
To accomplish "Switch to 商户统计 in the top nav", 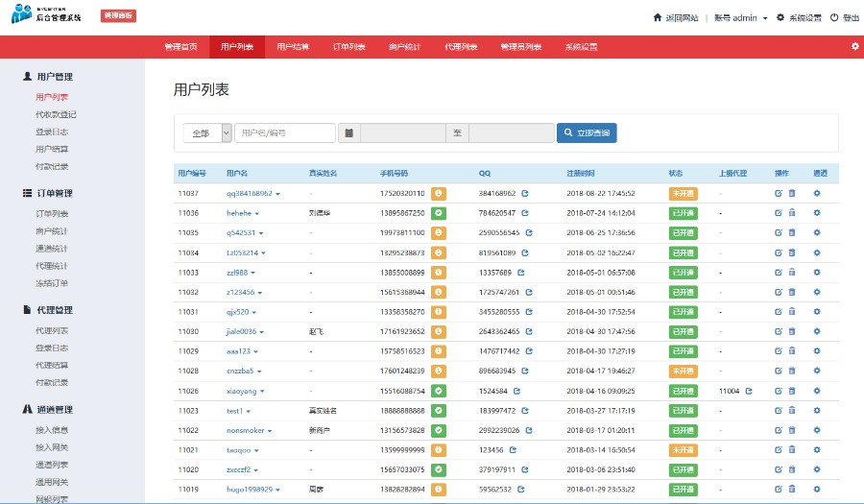I will pyautogui.click(x=404, y=47).
